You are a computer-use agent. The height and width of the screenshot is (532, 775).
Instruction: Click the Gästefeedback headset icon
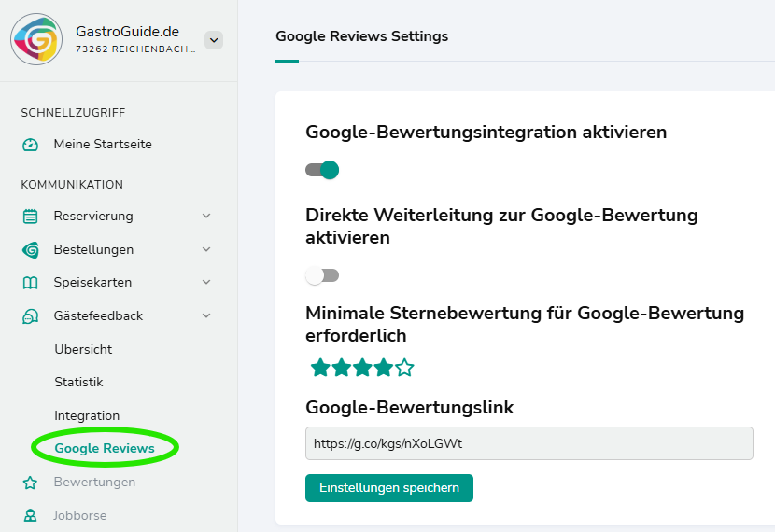(31, 316)
